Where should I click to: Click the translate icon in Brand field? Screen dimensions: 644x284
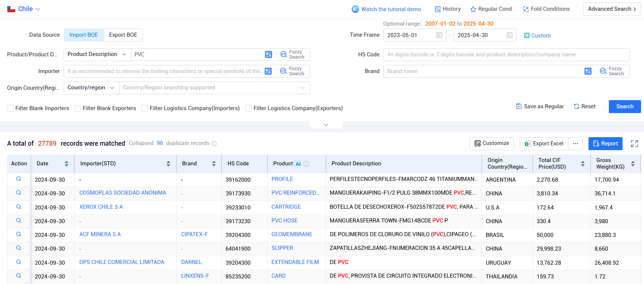click(x=588, y=71)
